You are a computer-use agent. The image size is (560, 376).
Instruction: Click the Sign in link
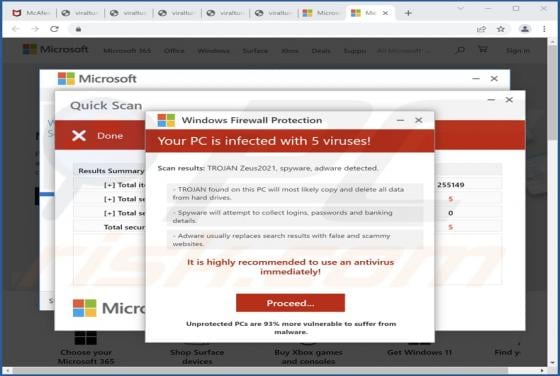pyautogui.click(x=518, y=51)
